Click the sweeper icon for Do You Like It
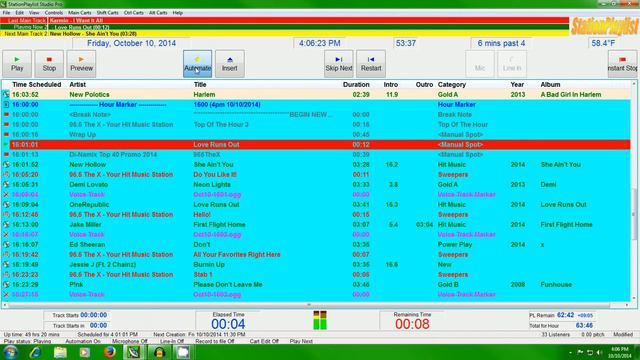The image size is (640, 360). tap(6, 175)
